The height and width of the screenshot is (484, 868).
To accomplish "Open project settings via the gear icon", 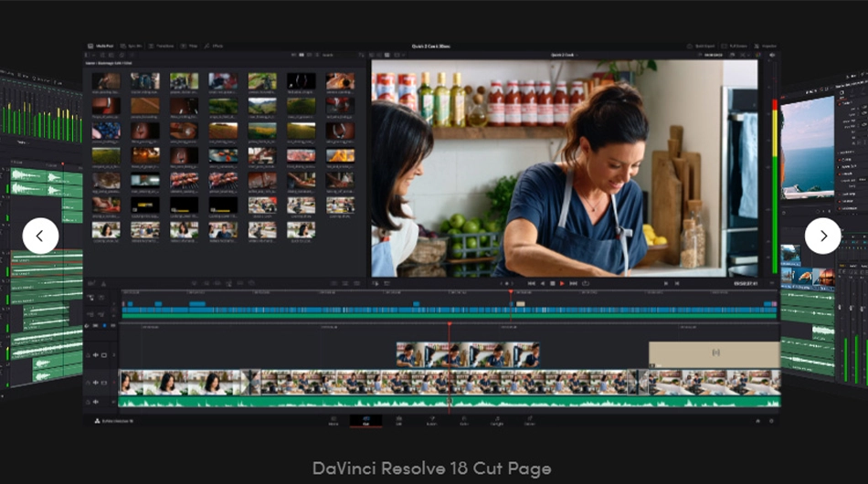I will coord(771,421).
